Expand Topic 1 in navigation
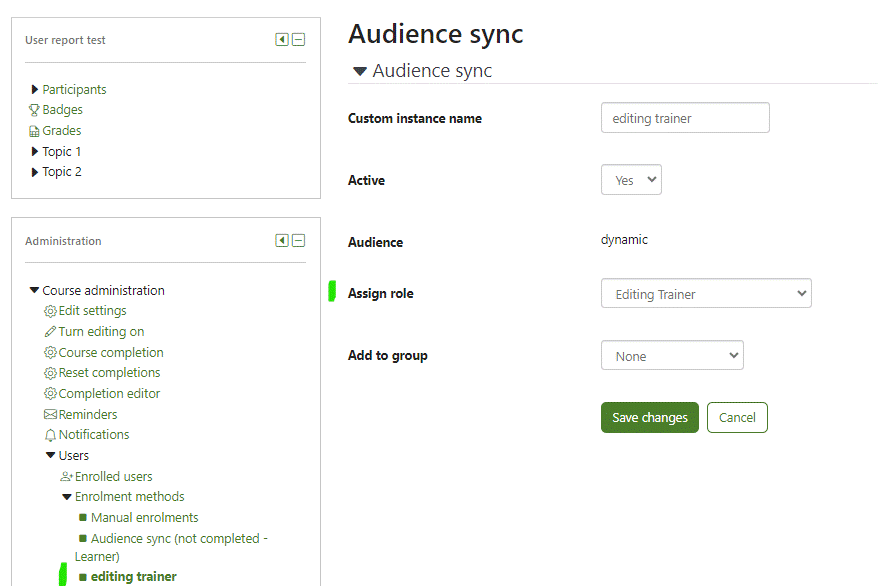This screenshot has height=588, width=878. 35,151
